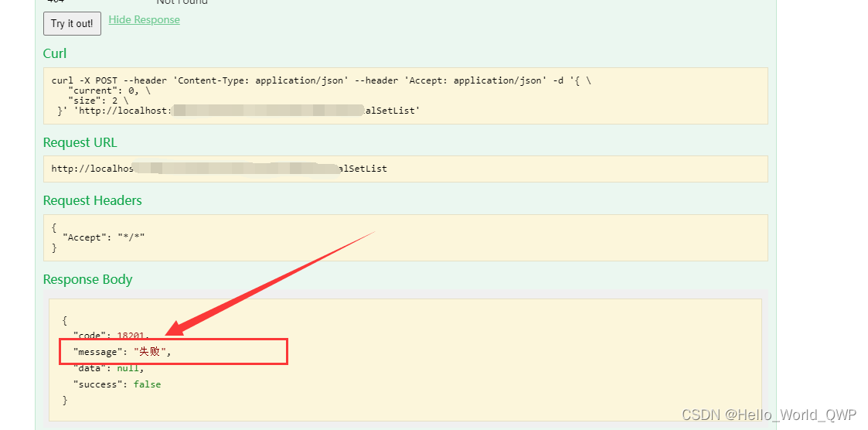Click the "code": 18201 response line
The image size is (868, 430).
[111, 336]
